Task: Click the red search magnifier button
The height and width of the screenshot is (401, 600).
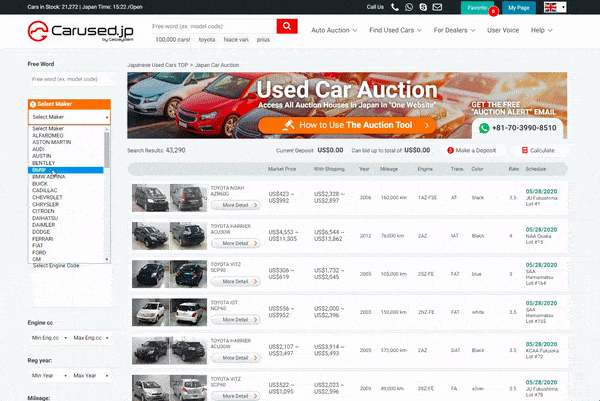Action: (x=287, y=26)
